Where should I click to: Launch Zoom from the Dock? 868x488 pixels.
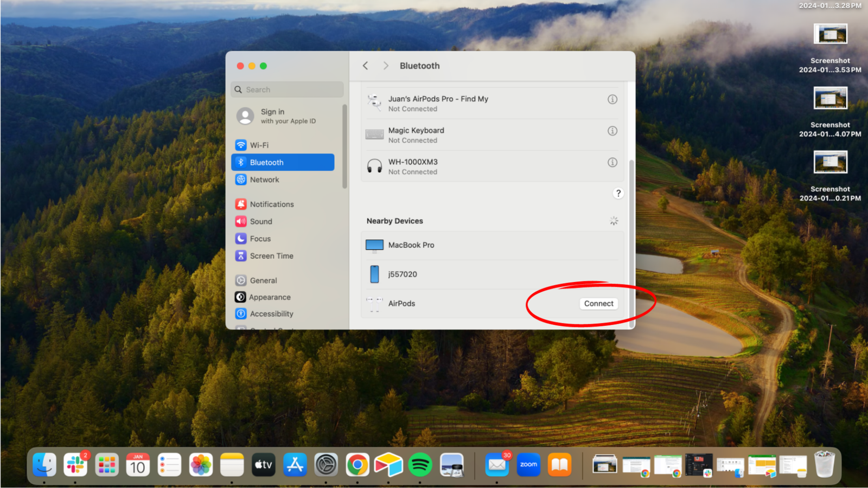528,465
